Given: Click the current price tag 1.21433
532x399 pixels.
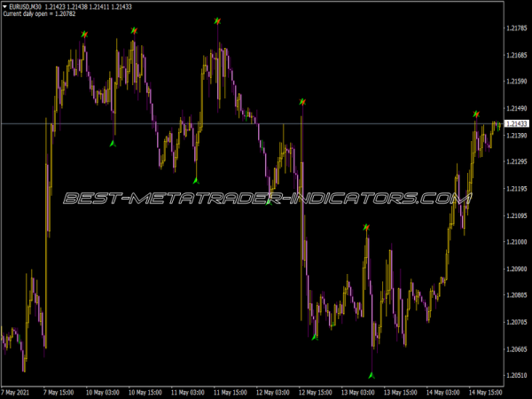Looking at the screenshot, I should [515, 123].
